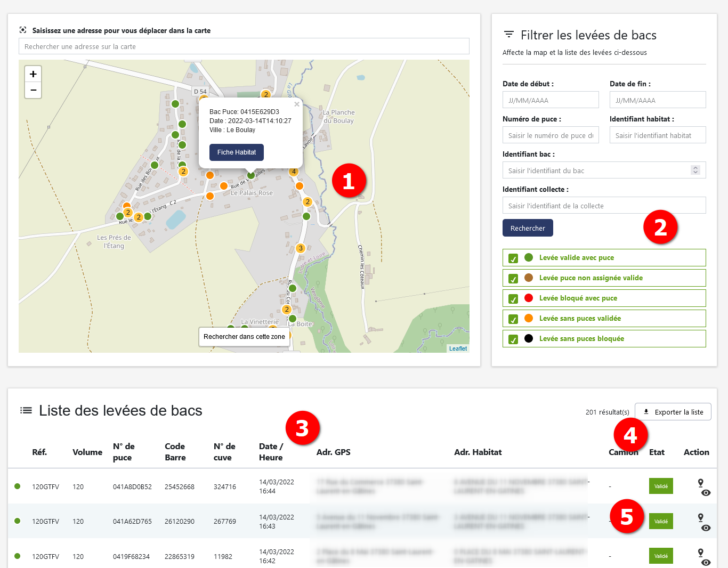This screenshot has width=728, height=568.
Task: Close the Bac Puce map popup
Action: pyautogui.click(x=297, y=104)
